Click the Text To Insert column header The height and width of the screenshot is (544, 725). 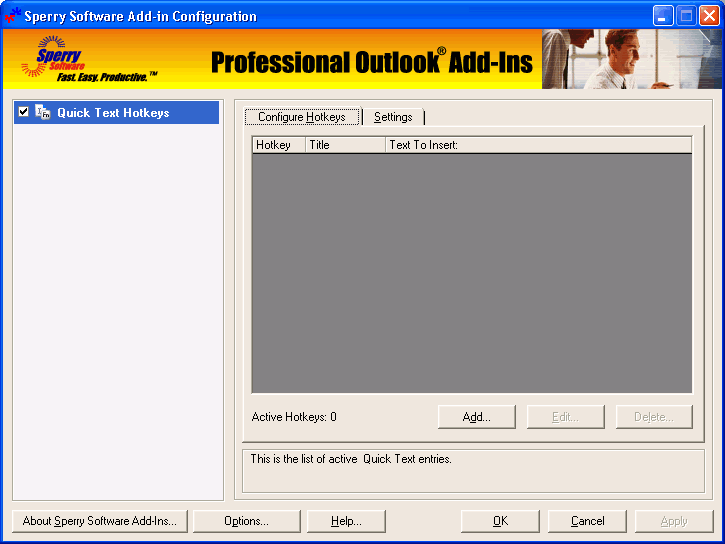(539, 145)
